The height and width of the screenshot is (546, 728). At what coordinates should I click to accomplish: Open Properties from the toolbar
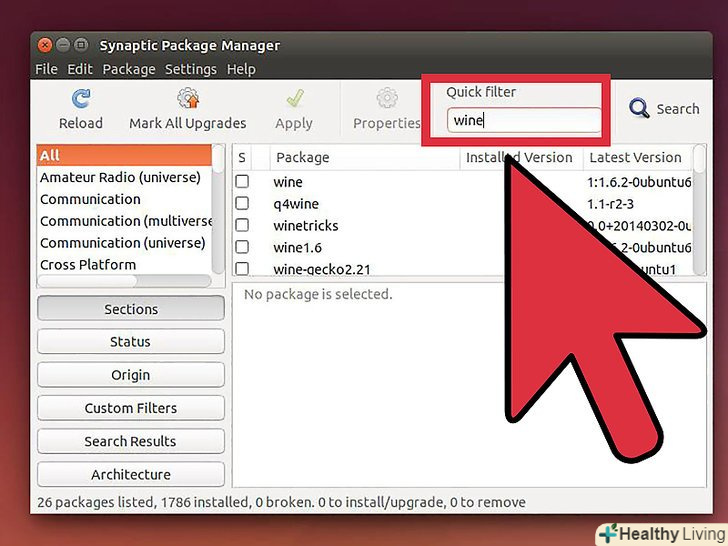[387, 109]
